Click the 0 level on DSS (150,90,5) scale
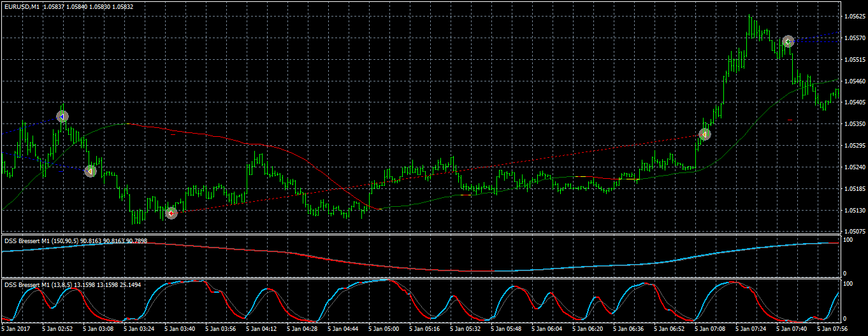Image resolution: width=868 pixels, height=336 pixels. coord(845,274)
